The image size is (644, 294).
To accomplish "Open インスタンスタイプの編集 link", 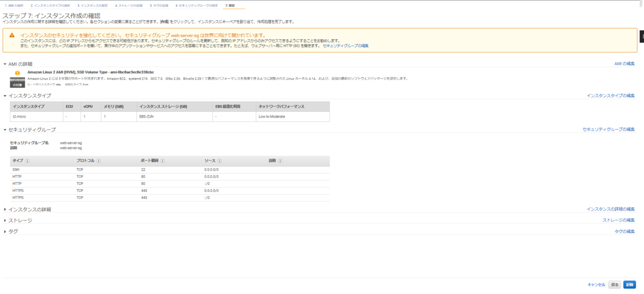I will 611,95.
